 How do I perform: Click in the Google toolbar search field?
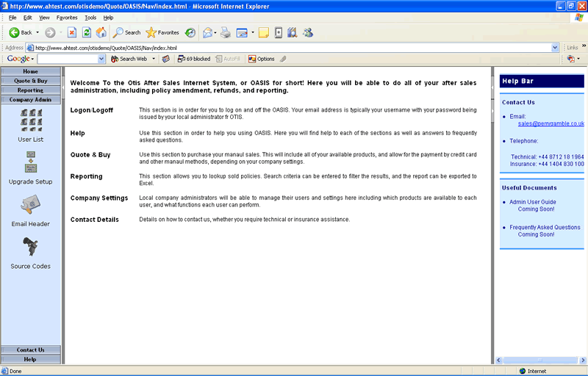coord(68,59)
